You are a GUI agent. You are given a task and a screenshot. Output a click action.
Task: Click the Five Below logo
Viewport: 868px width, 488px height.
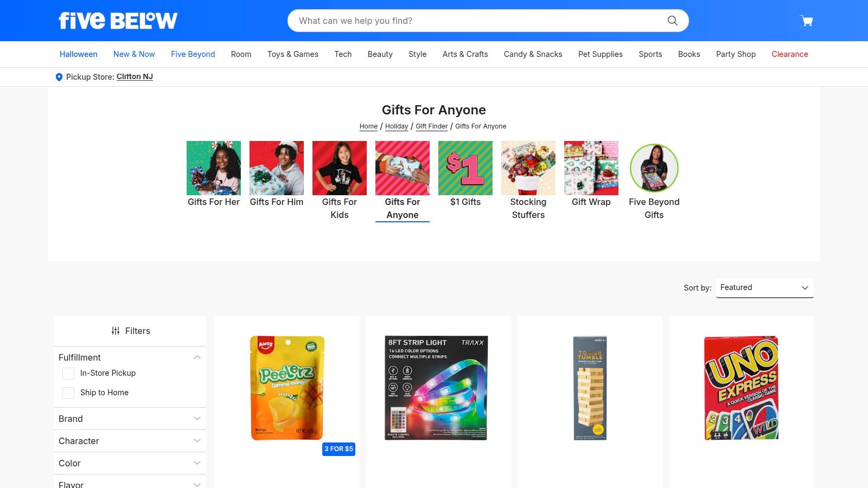click(x=118, y=21)
